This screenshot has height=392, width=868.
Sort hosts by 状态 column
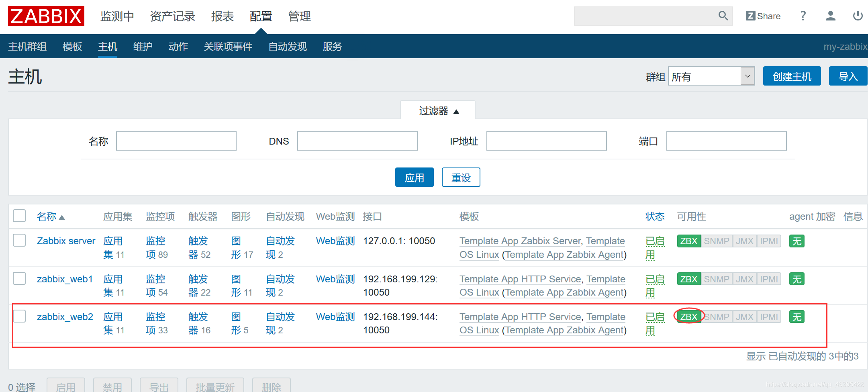click(655, 216)
